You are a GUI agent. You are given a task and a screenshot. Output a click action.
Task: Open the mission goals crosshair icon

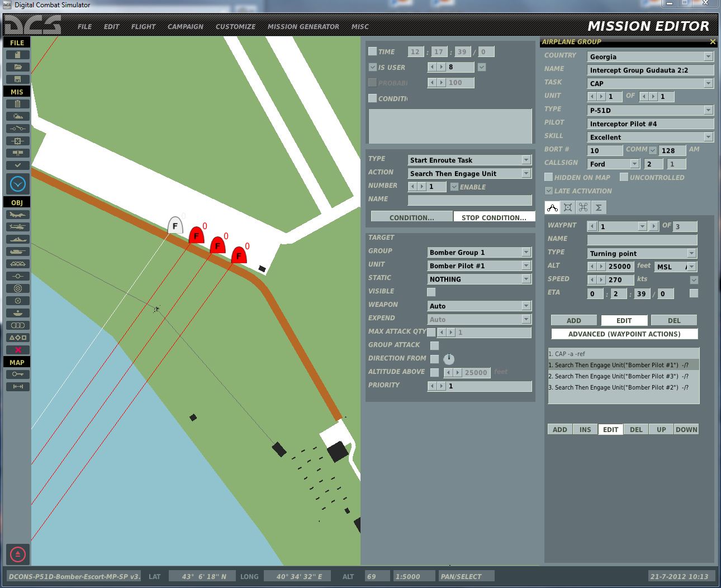point(17,141)
